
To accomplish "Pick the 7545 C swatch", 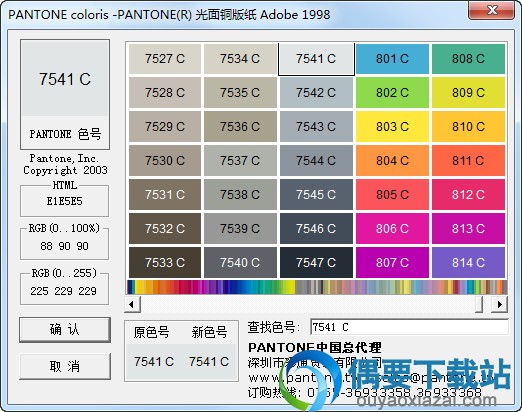I will click(316, 195).
